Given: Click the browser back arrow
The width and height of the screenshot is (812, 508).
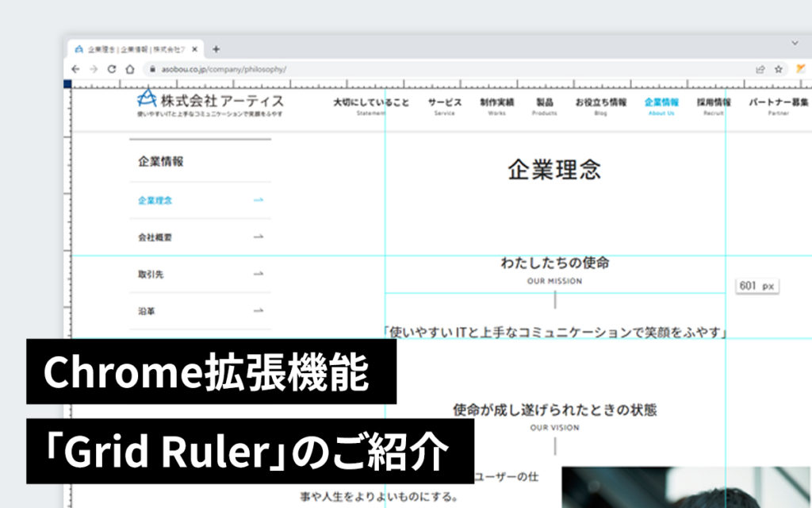Looking at the screenshot, I should point(75,69).
